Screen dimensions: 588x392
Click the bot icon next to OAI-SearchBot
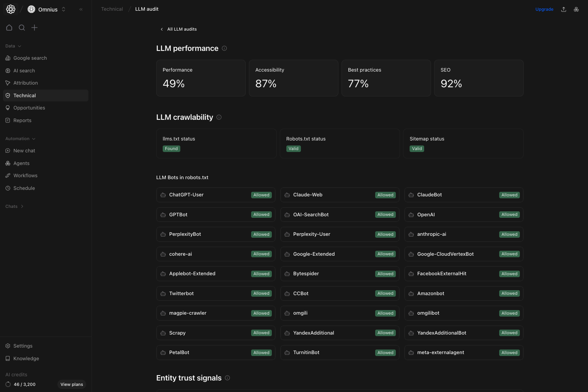click(x=287, y=215)
